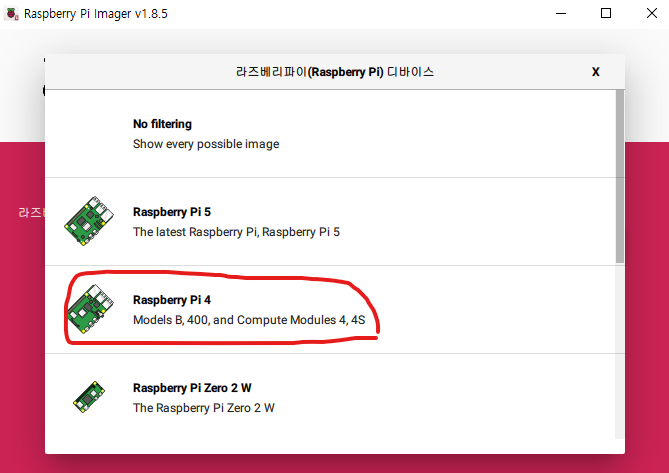Select the No filtering option
669x473 pixels.
click(331, 133)
